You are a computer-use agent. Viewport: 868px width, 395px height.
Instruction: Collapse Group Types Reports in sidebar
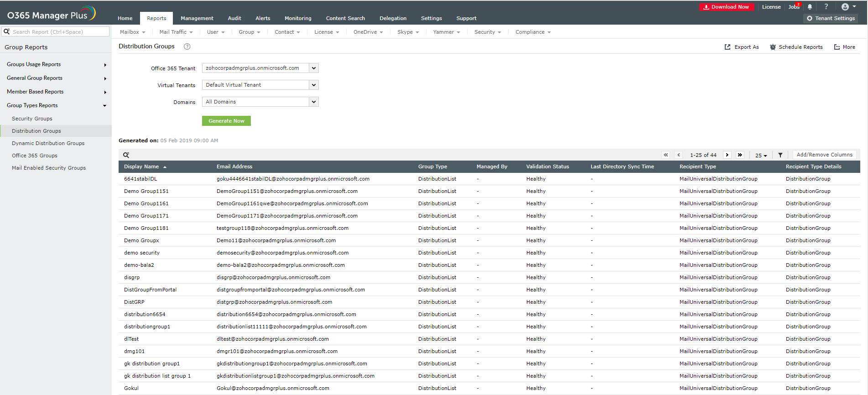click(x=56, y=105)
